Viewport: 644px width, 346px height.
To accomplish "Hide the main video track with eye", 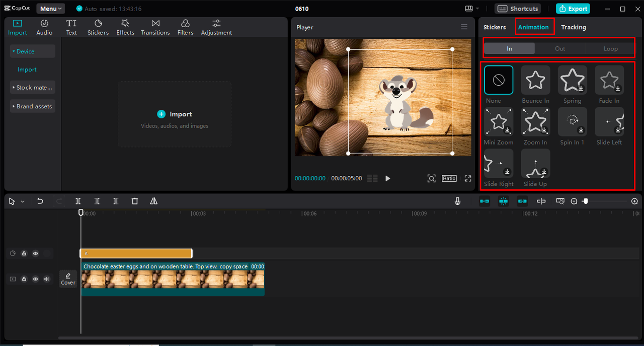I will pos(35,279).
